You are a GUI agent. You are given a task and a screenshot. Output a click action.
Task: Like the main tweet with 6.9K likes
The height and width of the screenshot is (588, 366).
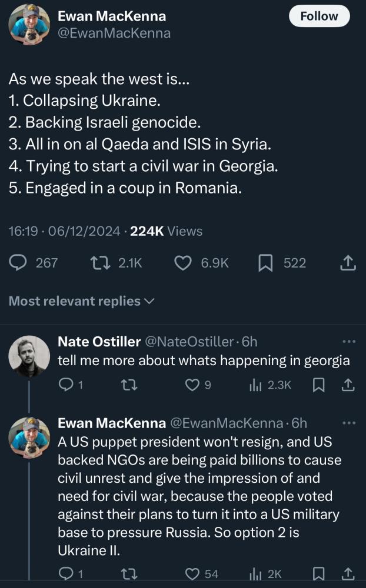point(184,263)
